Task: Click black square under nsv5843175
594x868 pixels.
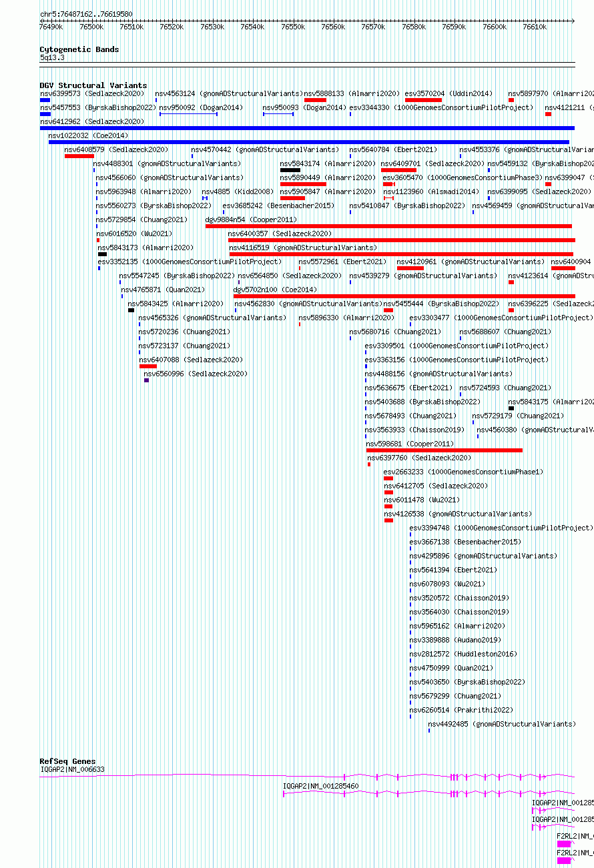Action: point(511,408)
